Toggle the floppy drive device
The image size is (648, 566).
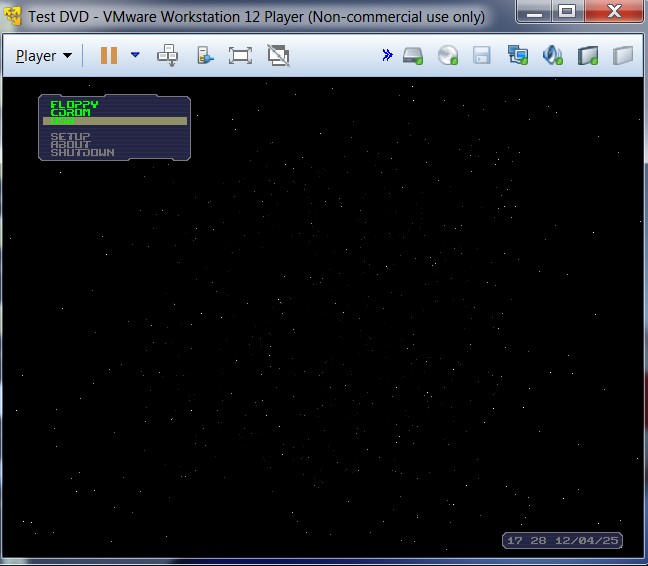coord(482,56)
